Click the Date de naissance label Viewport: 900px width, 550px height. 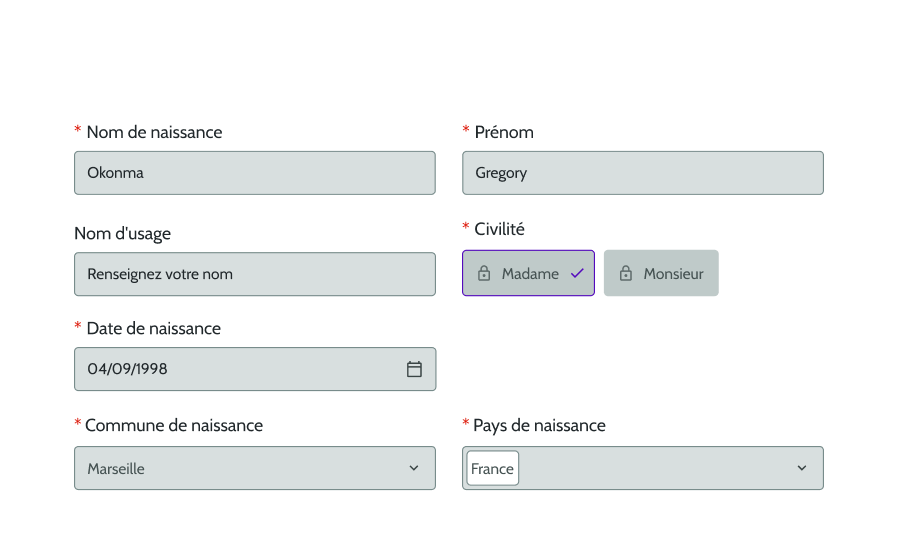(153, 328)
